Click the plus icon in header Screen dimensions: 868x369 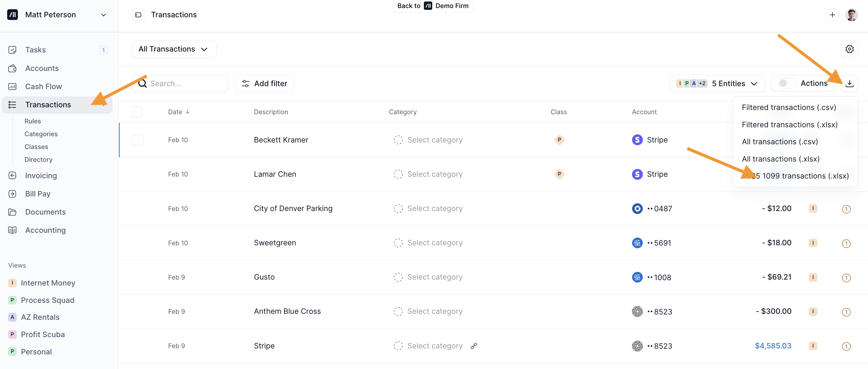click(x=832, y=15)
